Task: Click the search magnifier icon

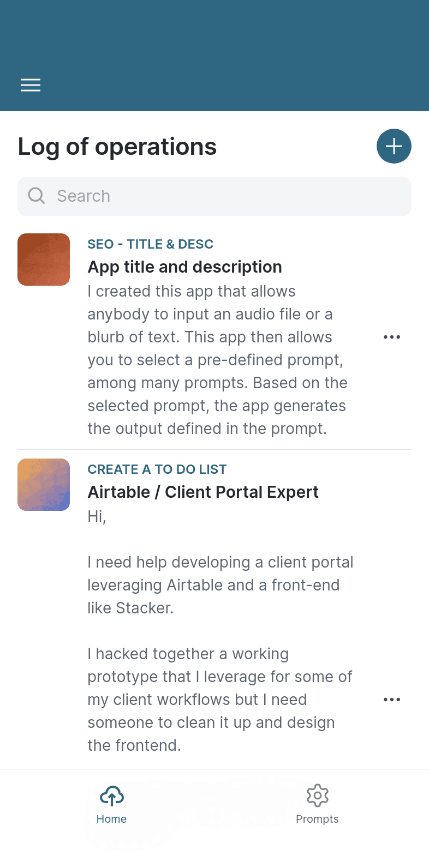Action: click(37, 196)
